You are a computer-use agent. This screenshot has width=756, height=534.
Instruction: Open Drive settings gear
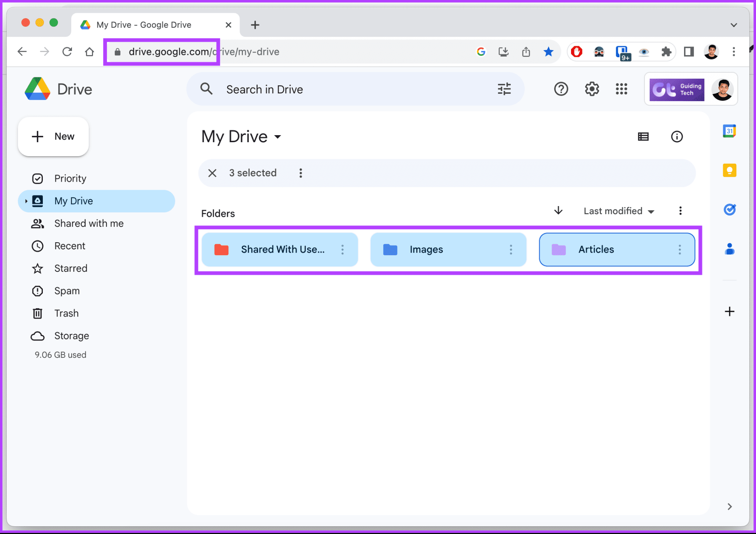point(592,89)
